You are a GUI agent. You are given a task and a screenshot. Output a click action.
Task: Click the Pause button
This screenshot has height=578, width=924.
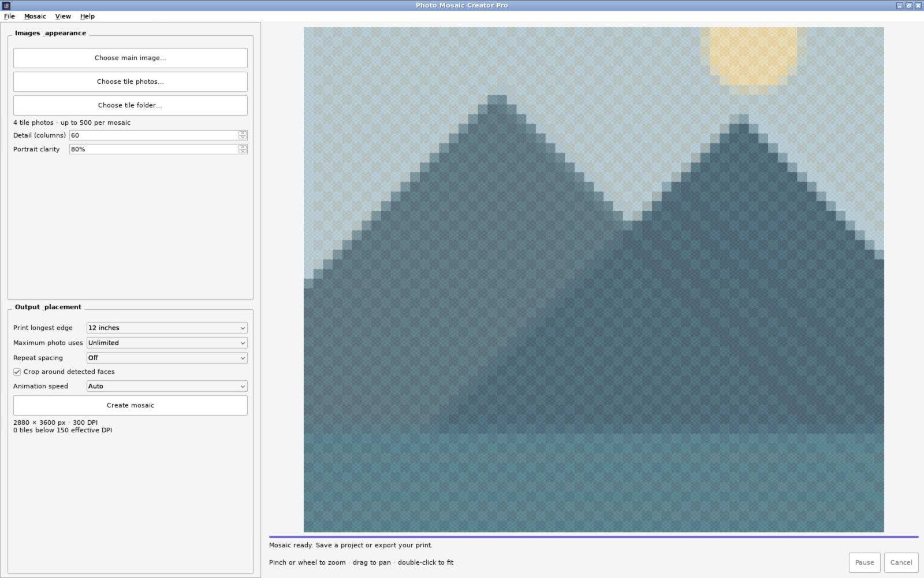tap(865, 562)
